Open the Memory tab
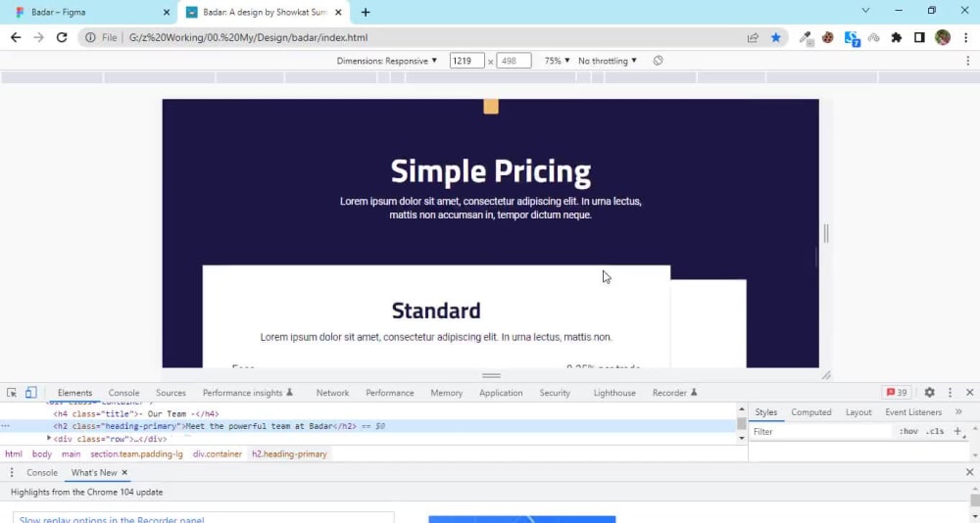Image resolution: width=980 pixels, height=523 pixels. (446, 393)
